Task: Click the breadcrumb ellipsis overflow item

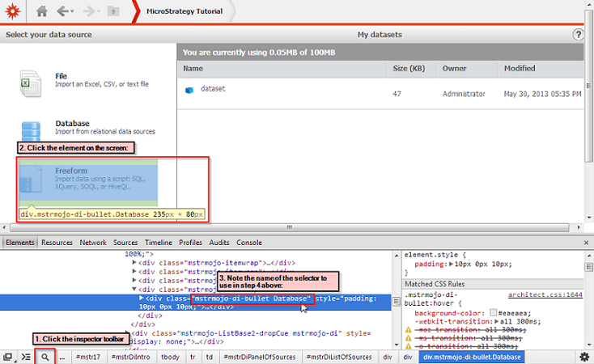Action: tap(62, 358)
